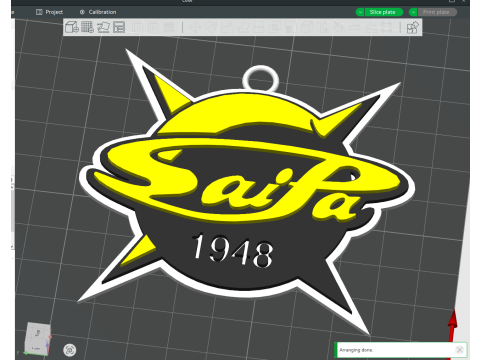Switch to the Project tab
The image size is (480, 360).
pos(49,12)
